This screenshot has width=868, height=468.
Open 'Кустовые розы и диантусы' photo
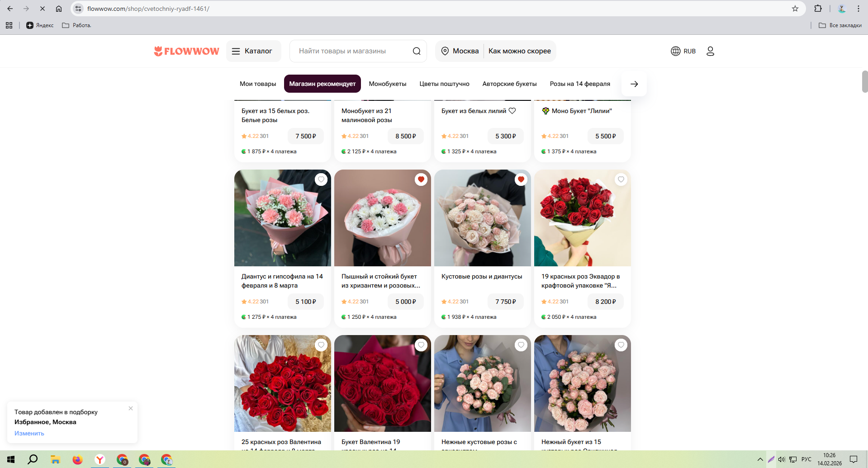[x=483, y=218]
